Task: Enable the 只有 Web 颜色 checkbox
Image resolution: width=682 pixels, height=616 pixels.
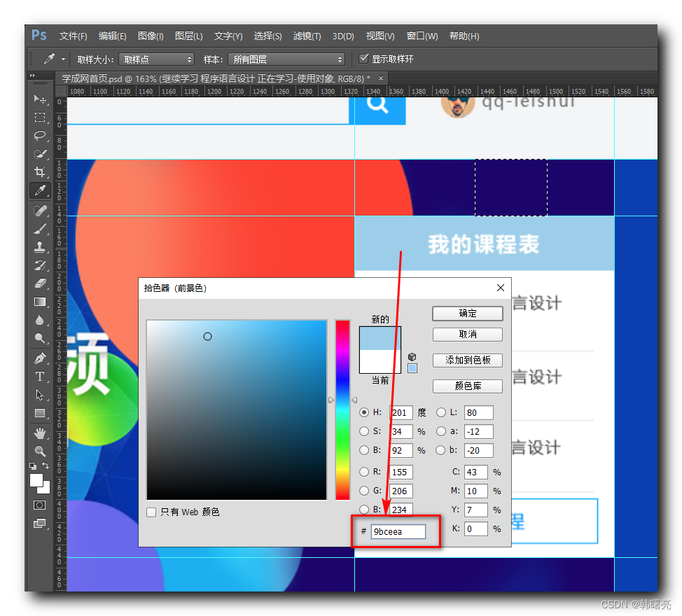Action: point(151,512)
